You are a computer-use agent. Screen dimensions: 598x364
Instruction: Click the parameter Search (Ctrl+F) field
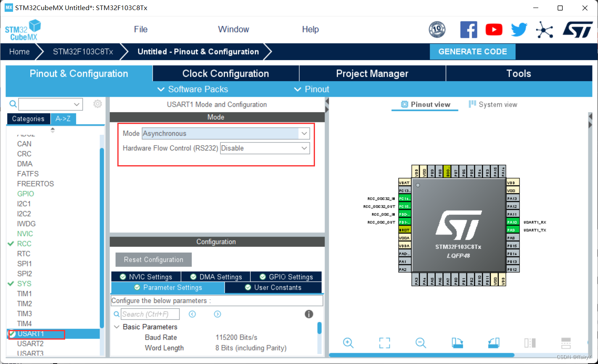(150, 314)
